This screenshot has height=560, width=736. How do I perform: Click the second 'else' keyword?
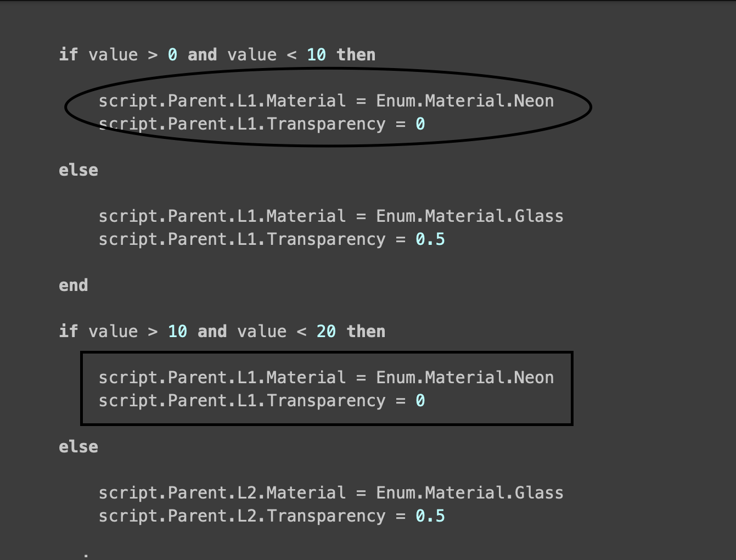[x=78, y=446]
